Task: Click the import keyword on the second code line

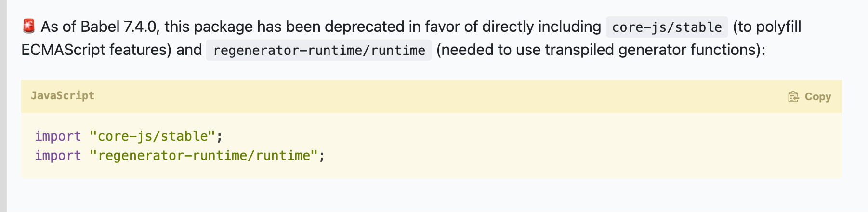Action: (58, 156)
